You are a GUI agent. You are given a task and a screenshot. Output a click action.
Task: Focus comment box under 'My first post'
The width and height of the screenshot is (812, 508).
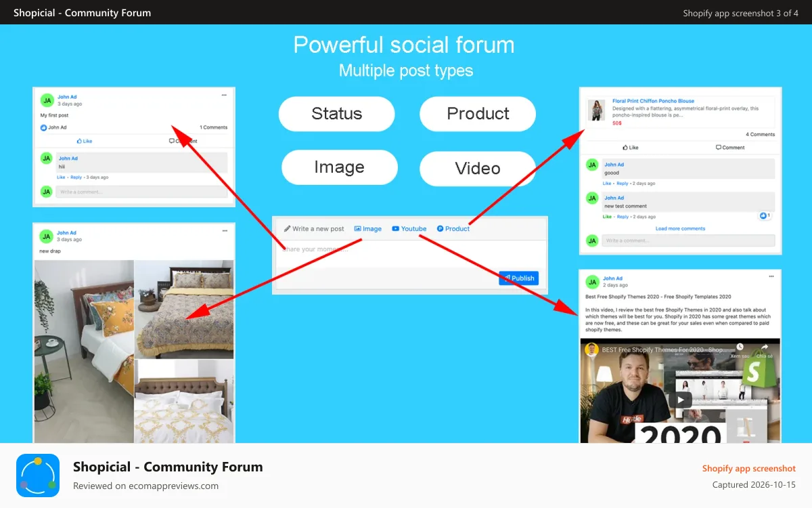(141, 192)
